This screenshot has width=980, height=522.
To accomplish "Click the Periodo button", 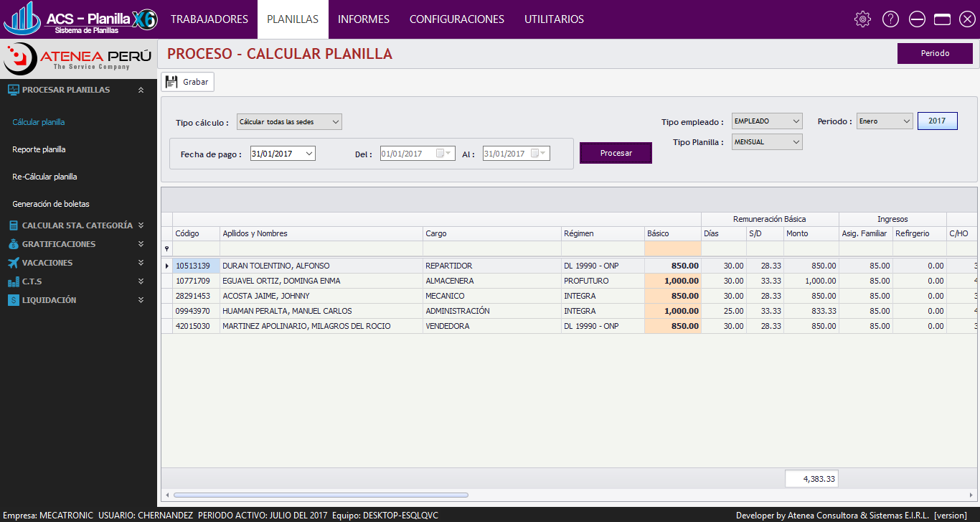I will point(935,53).
